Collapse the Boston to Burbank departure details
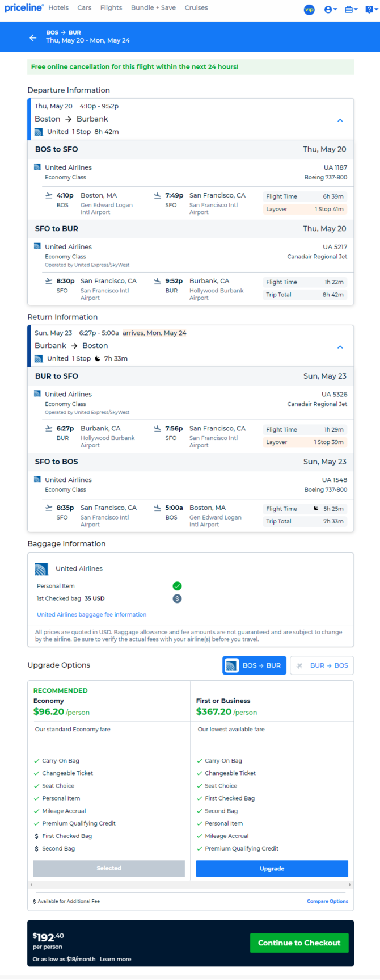The width and height of the screenshot is (380, 980). (340, 120)
